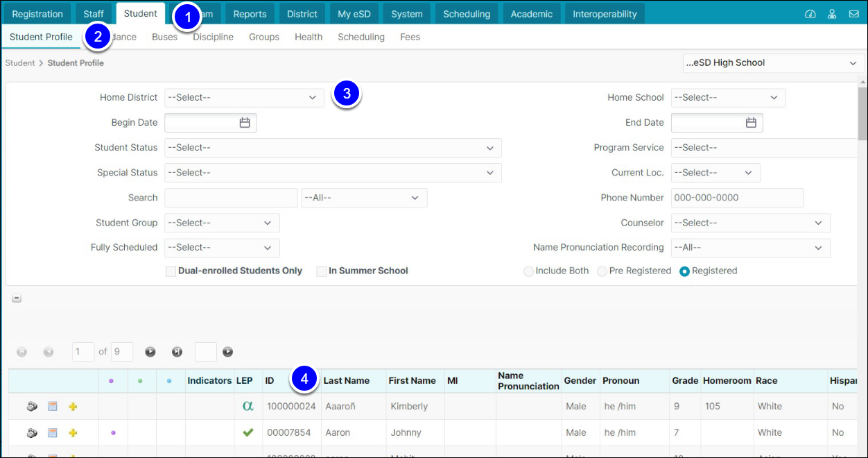Open the Current Loc. dropdown
Screen dimensions: 868x458
point(715,173)
